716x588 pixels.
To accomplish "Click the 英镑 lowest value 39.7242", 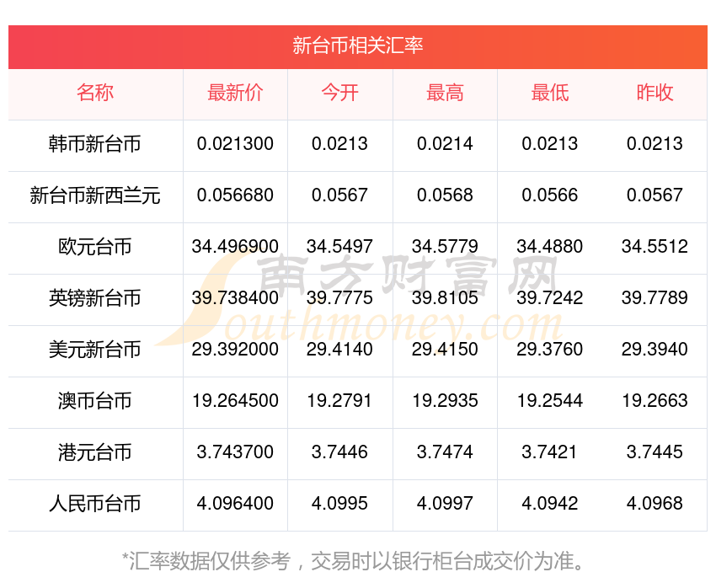I will tap(550, 298).
